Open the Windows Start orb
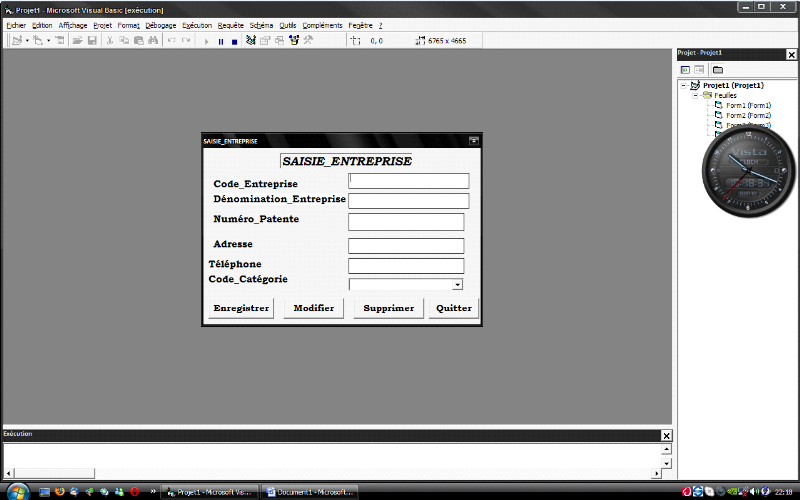This screenshot has height=500, width=800. [x=17, y=491]
